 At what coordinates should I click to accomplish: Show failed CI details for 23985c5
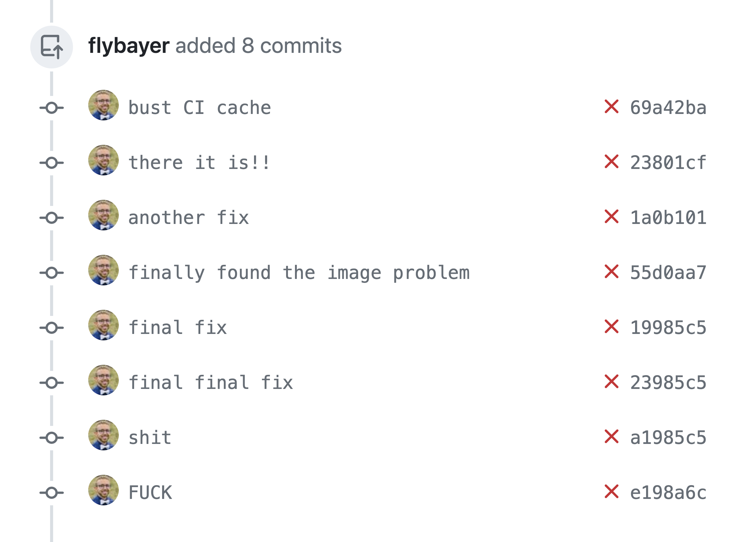point(611,382)
